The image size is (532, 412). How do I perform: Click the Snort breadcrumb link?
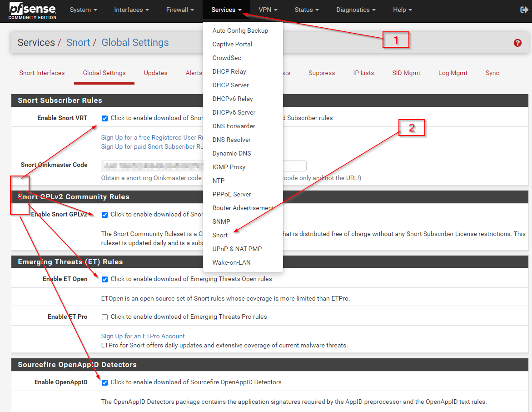pyautogui.click(x=78, y=43)
